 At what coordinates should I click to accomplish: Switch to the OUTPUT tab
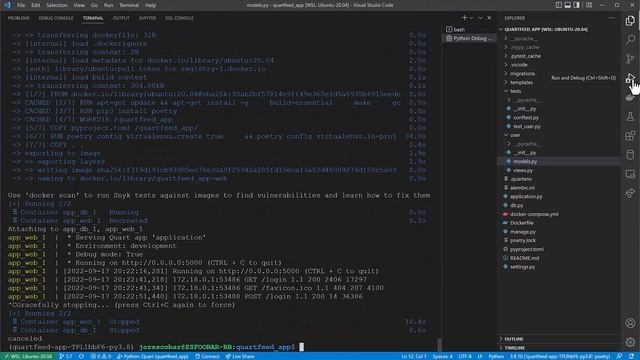(x=121, y=18)
